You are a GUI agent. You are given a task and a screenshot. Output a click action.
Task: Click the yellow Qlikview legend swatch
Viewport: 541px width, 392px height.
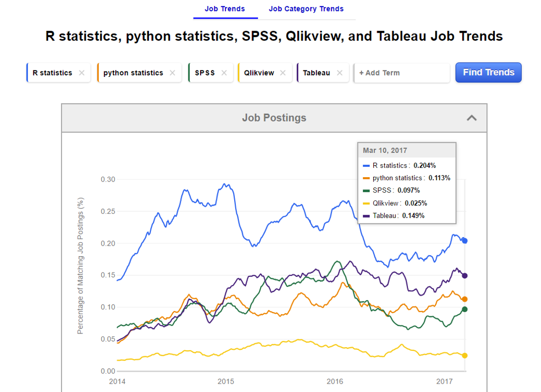366,203
